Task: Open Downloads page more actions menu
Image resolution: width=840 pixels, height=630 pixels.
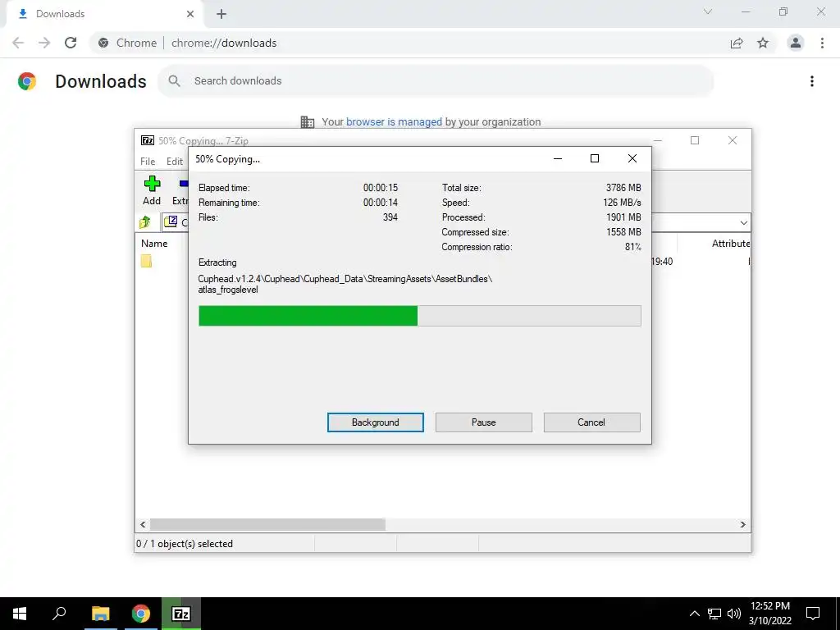Action: [x=811, y=81]
